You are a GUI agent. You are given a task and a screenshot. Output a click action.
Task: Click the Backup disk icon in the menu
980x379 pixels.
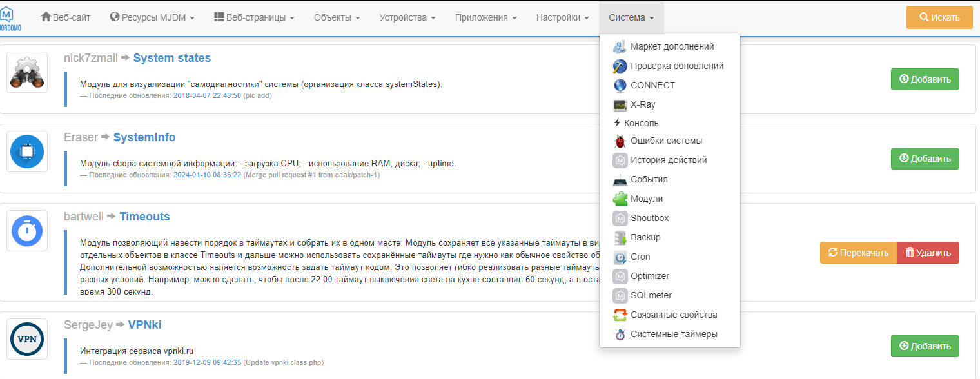tap(619, 237)
